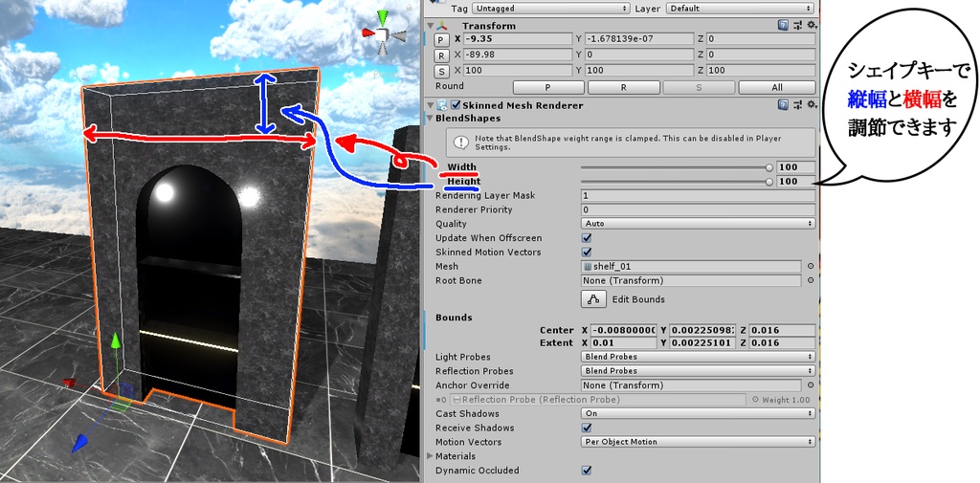Click green Y move handle on shelf object
Viewport: 980px width, 483px height.
pyautogui.click(x=115, y=341)
